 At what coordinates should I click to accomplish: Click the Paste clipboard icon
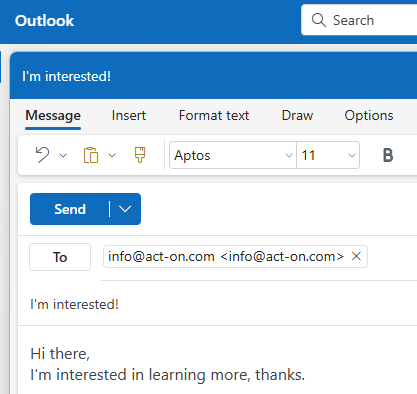(x=91, y=155)
